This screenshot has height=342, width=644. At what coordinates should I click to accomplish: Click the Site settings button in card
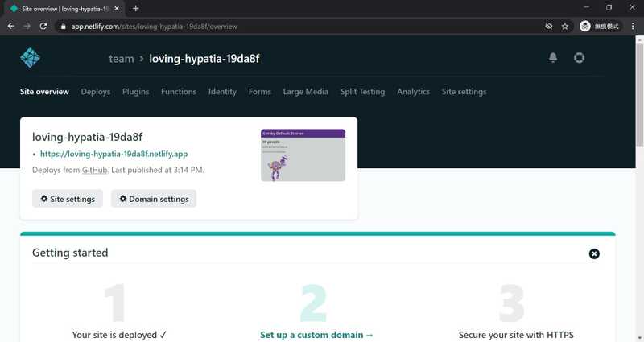pyautogui.click(x=68, y=199)
